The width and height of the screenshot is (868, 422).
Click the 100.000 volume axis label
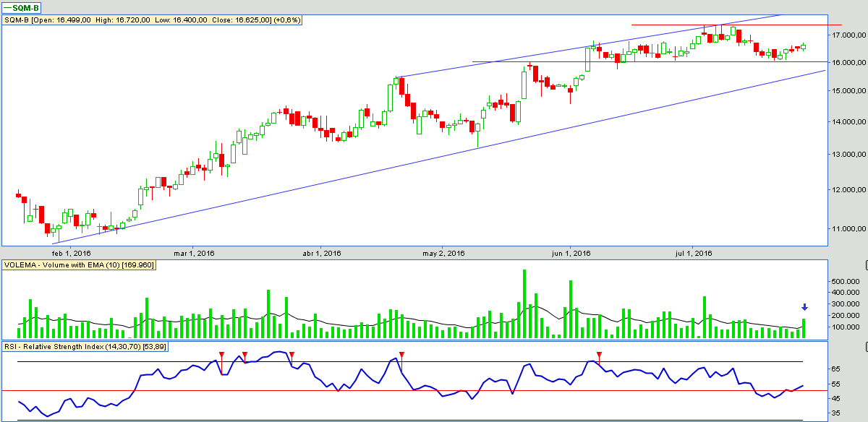[845, 327]
